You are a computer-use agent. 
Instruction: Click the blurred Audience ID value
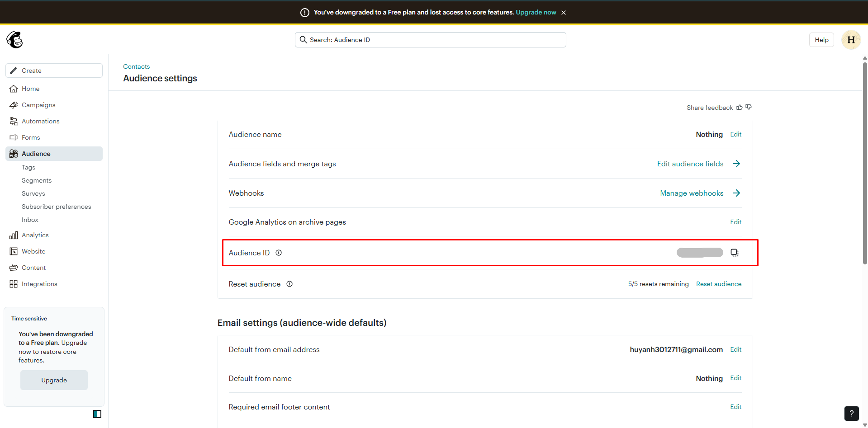[700, 253]
